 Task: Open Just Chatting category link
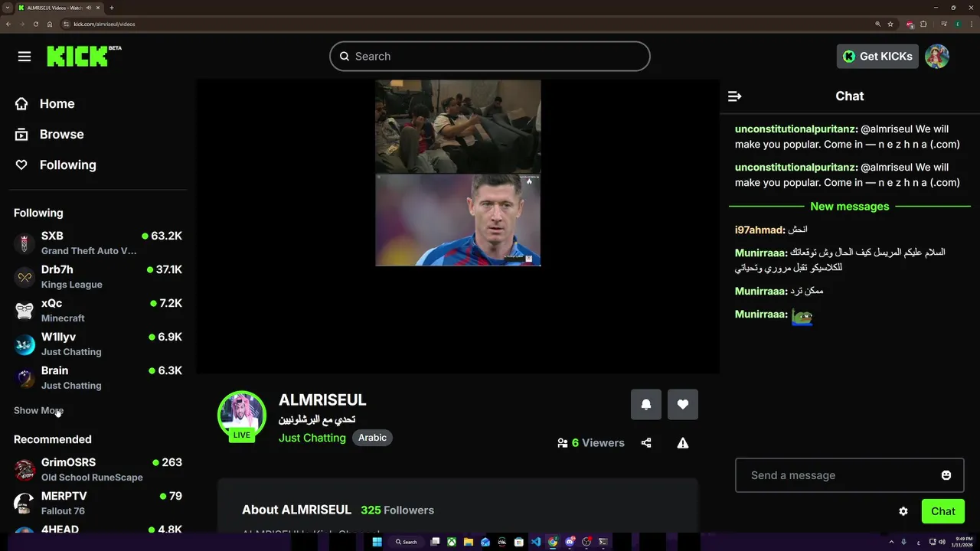click(312, 438)
